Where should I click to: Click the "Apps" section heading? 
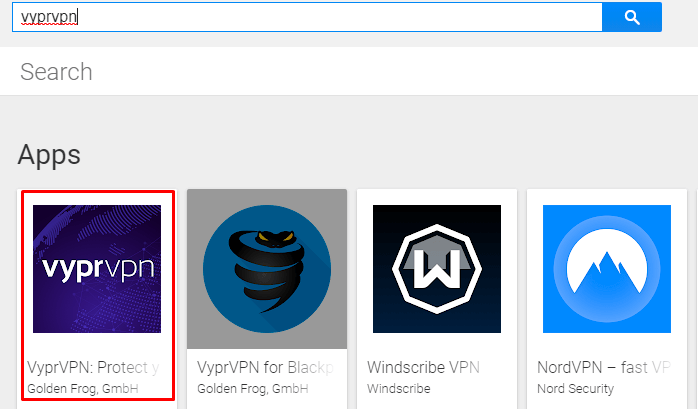point(49,155)
